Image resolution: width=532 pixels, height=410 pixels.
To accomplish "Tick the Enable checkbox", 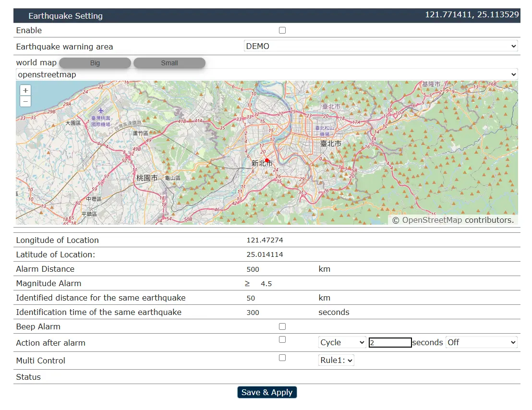I will (282, 30).
